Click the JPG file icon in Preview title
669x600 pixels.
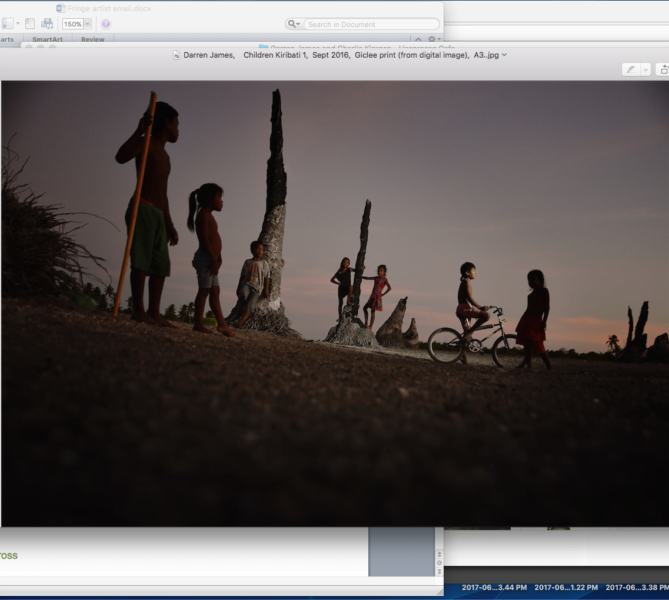[177, 55]
